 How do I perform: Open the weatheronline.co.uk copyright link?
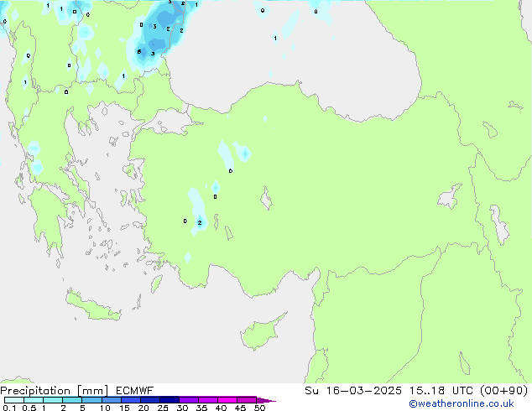click(462, 403)
